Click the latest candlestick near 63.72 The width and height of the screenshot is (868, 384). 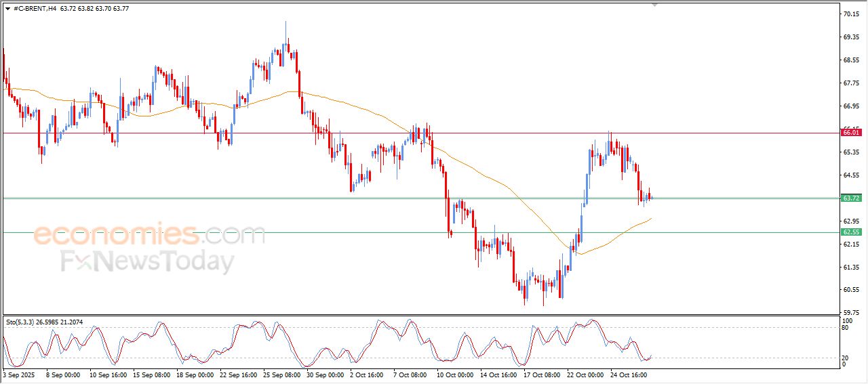649,196
